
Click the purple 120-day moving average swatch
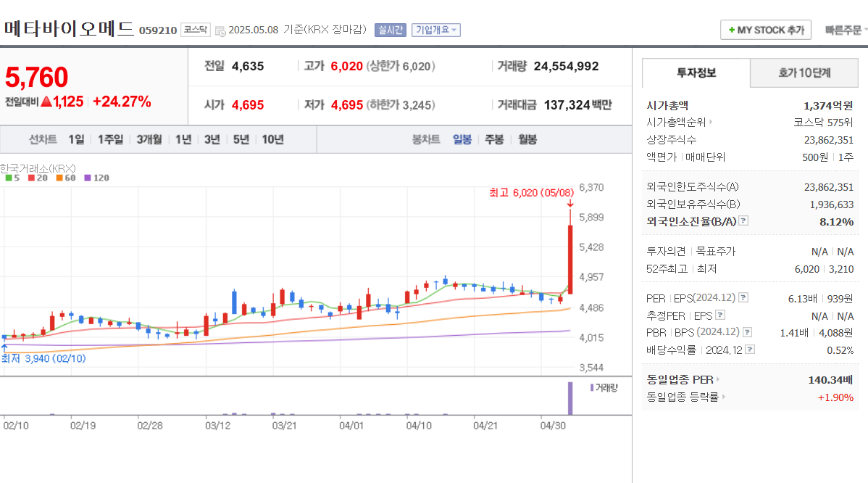pyautogui.click(x=88, y=178)
